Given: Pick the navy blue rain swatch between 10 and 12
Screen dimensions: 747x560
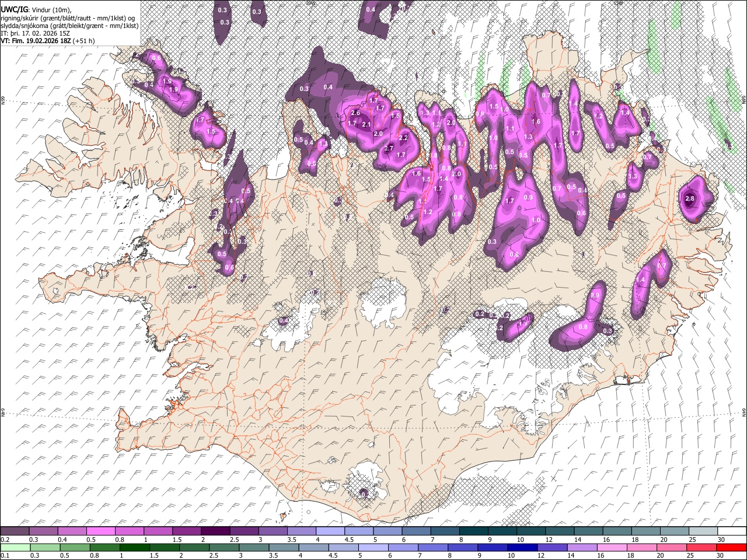Looking at the screenshot, I should point(522,547).
